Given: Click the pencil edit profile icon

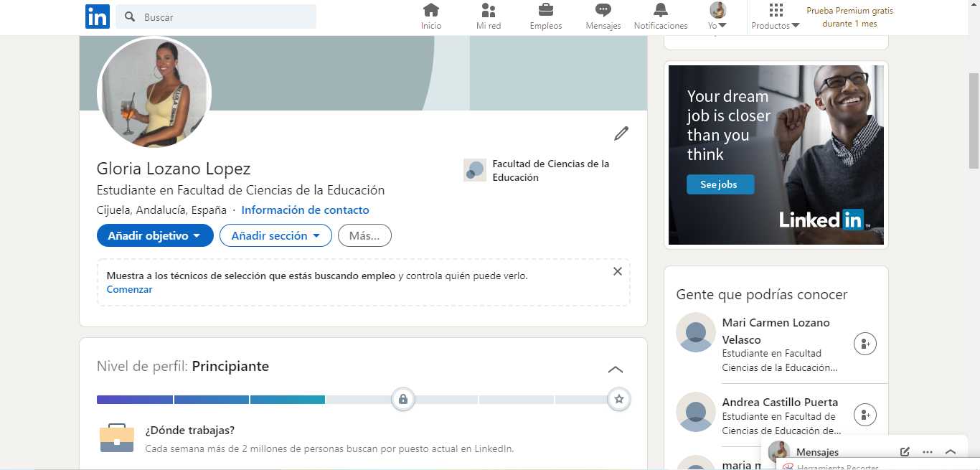Looking at the screenshot, I should click(x=621, y=133).
